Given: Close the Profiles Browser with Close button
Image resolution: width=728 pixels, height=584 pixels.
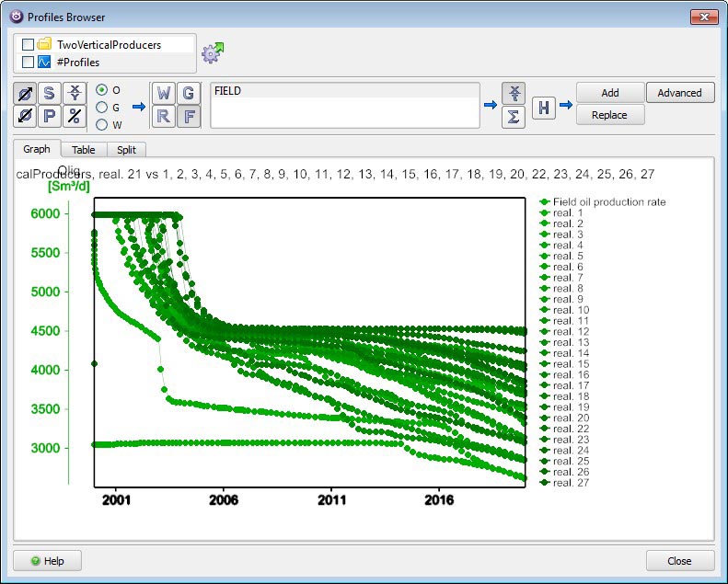Looking at the screenshot, I should click(x=680, y=561).
